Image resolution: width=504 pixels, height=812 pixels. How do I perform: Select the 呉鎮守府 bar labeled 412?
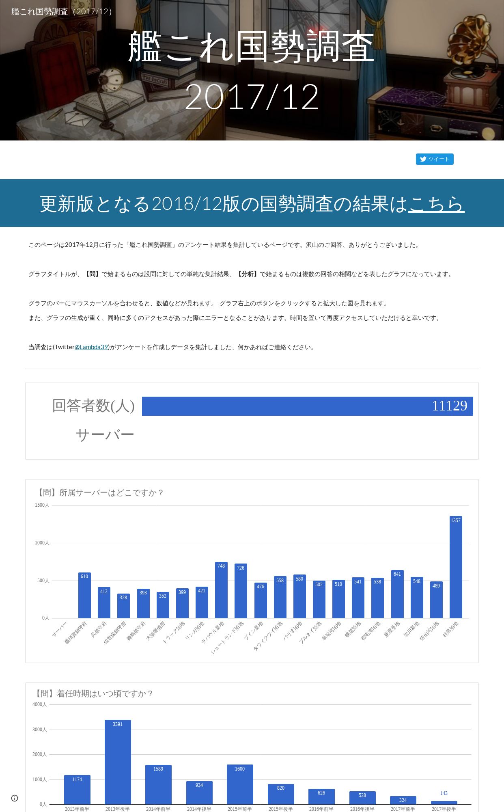(x=104, y=603)
